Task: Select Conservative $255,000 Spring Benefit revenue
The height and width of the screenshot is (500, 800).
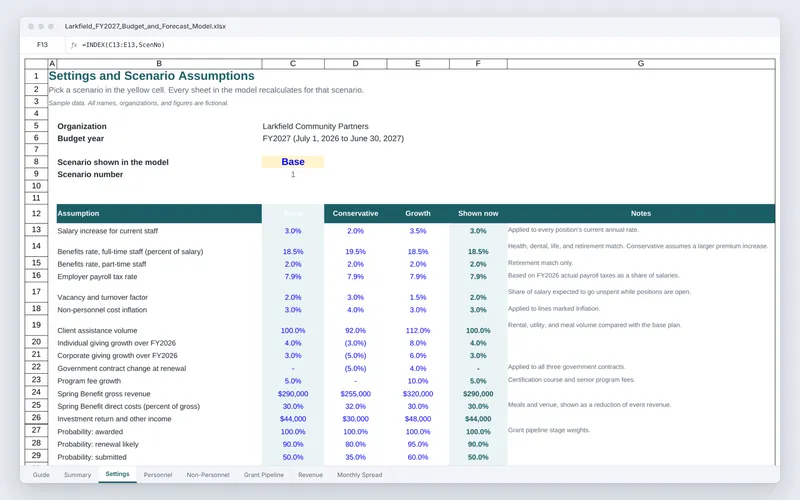Action: (x=355, y=393)
